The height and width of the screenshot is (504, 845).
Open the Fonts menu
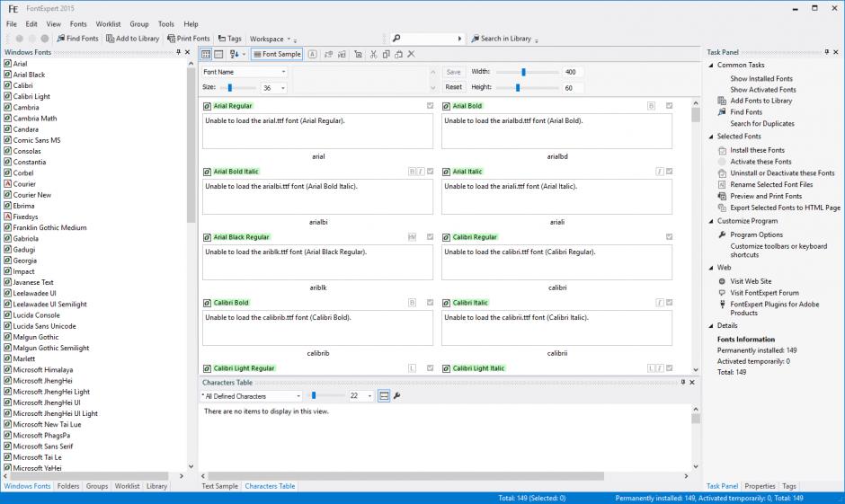click(x=78, y=23)
